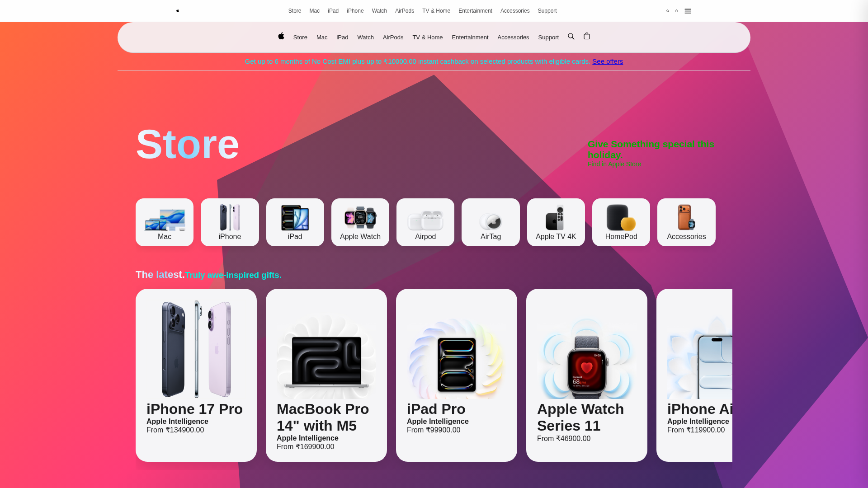Select the Apple Watch category tile

[x=360, y=222]
